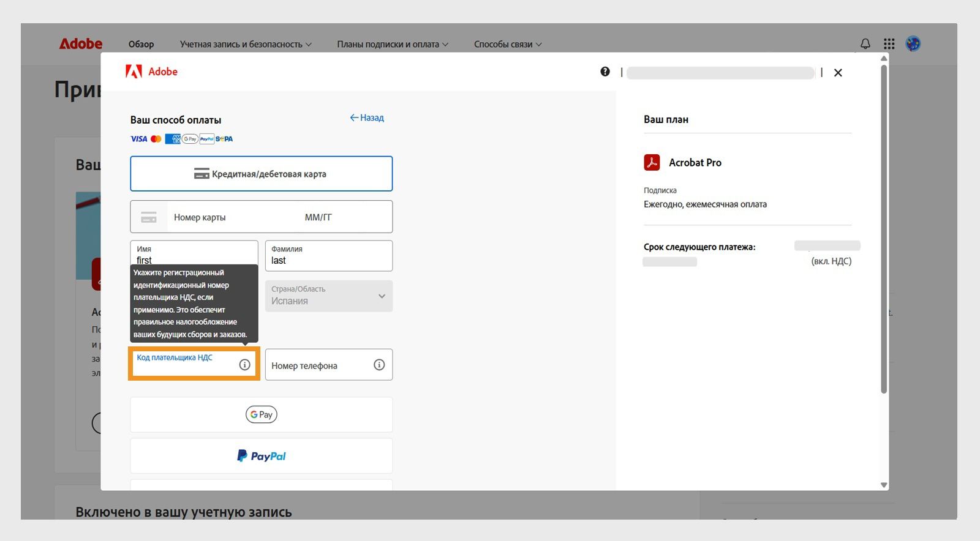The height and width of the screenshot is (541, 980).
Task: Expand the Способы связи menu
Action: pos(508,44)
